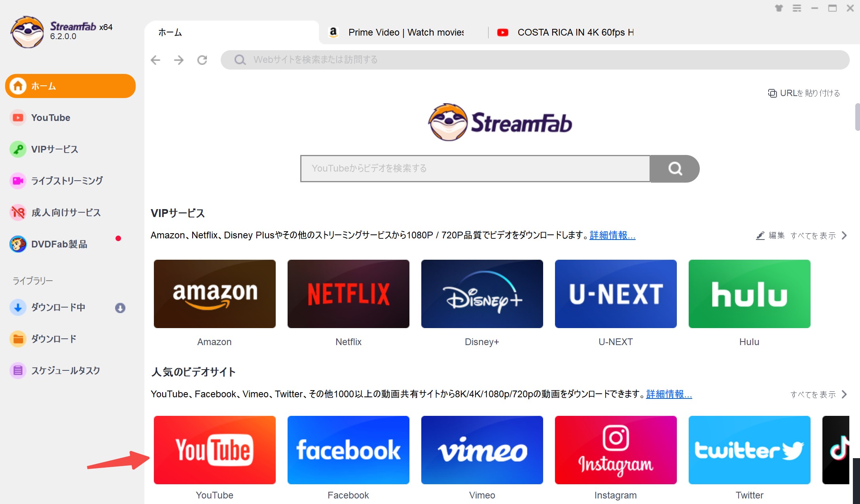
Task: Open the Hulu service tile
Action: tap(749, 294)
